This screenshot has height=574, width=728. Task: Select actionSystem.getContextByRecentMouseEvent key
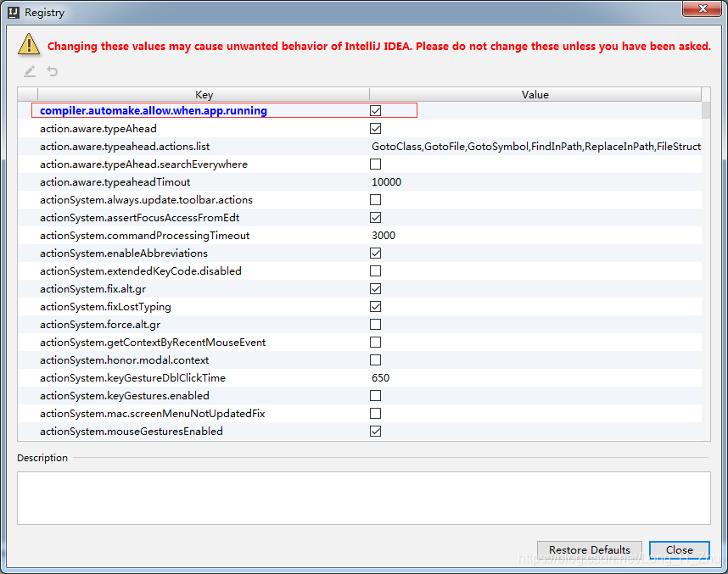coord(153,342)
